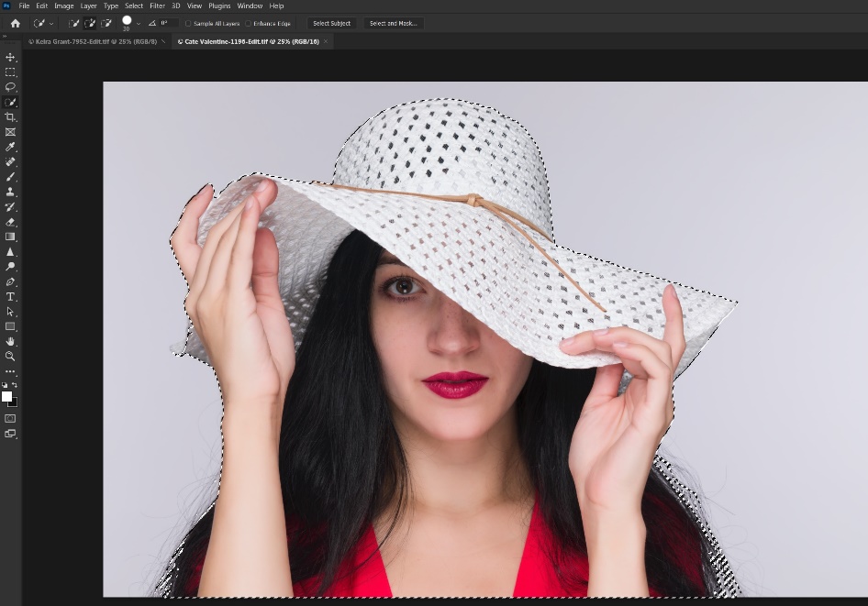This screenshot has height=606, width=868.
Task: Click the Select Subject button
Action: [331, 23]
